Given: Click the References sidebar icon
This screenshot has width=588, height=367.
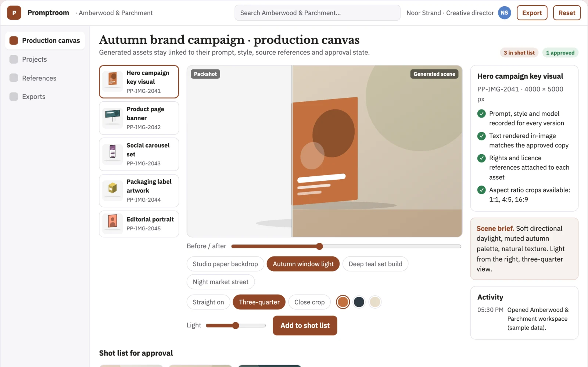Looking at the screenshot, I should [x=14, y=78].
